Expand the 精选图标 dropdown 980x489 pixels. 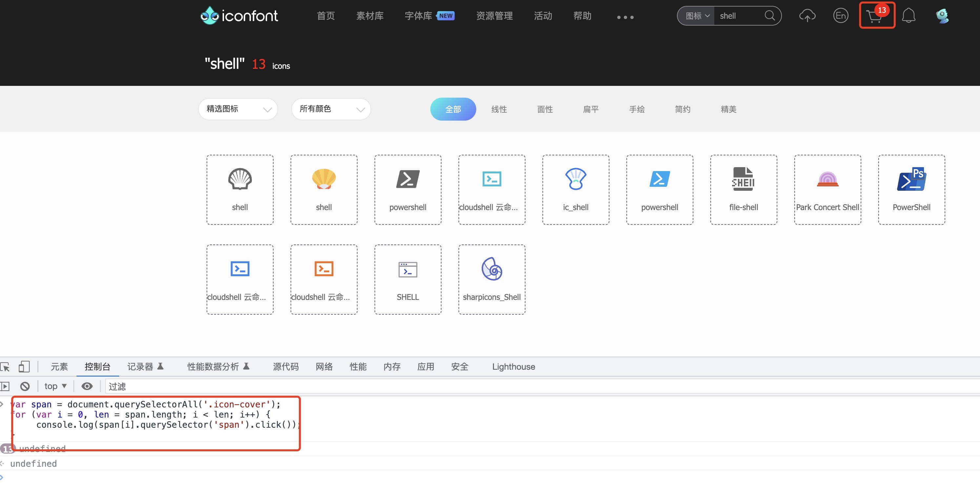238,109
